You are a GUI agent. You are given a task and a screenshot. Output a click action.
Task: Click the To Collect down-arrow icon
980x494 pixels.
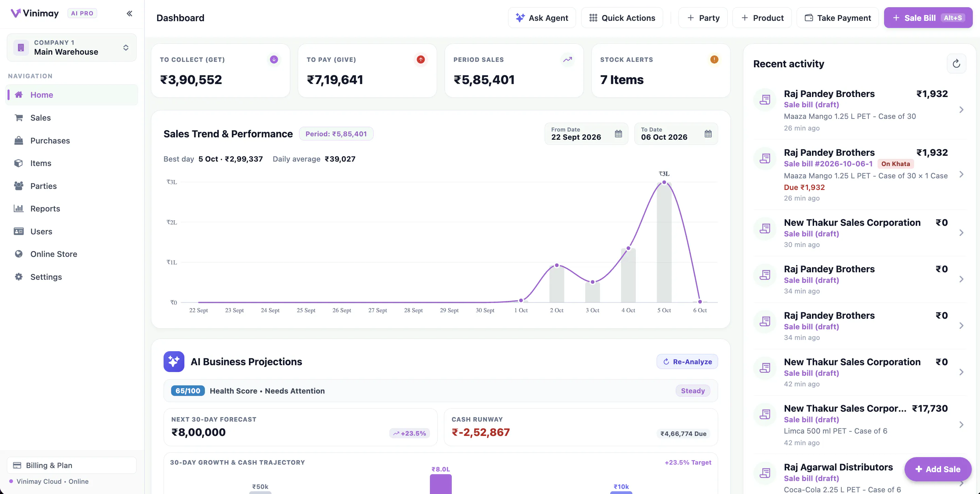point(274,59)
